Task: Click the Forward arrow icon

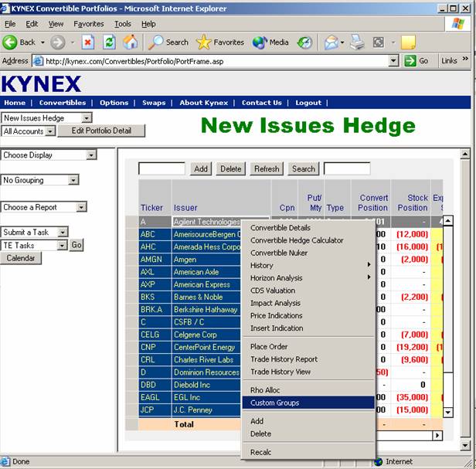Action: click(57, 42)
